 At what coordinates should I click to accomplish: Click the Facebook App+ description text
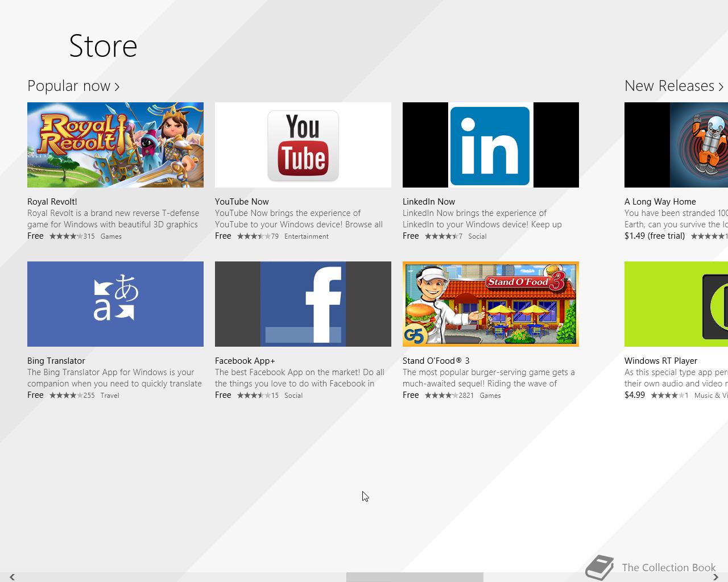coord(300,378)
